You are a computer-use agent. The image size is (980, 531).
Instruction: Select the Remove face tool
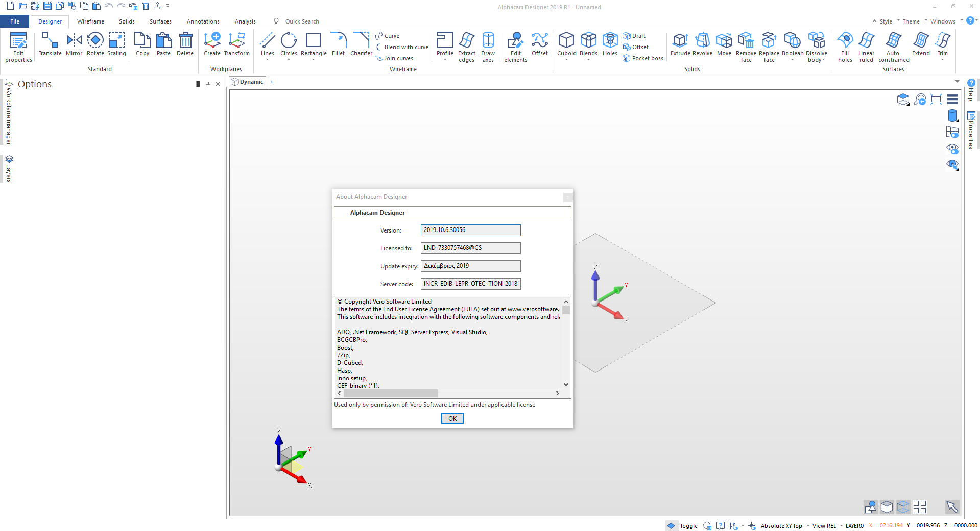(x=746, y=47)
